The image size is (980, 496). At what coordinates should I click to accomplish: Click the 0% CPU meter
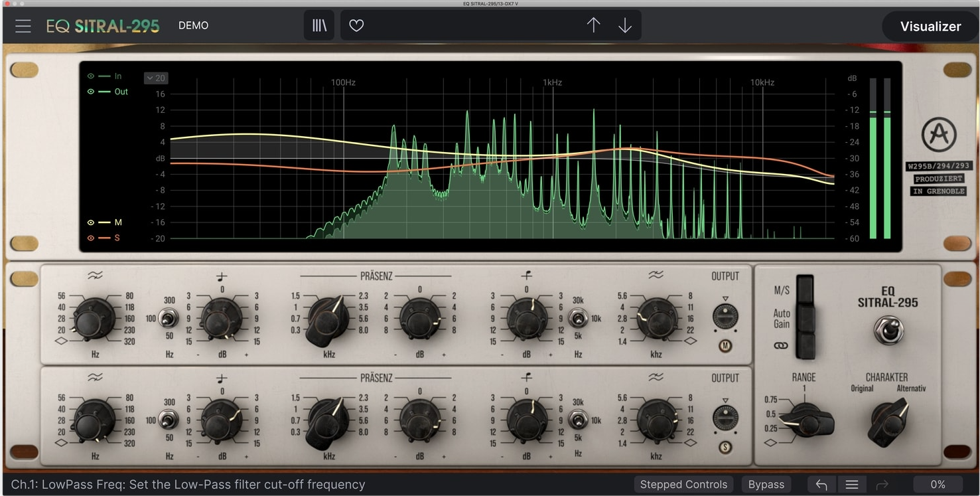[x=938, y=485]
